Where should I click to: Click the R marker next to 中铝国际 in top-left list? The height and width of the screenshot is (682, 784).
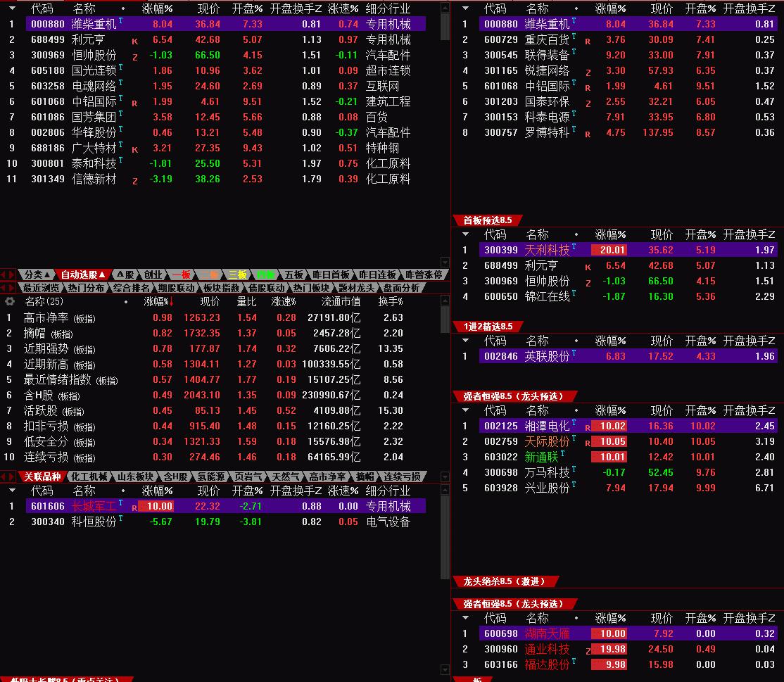point(134,103)
